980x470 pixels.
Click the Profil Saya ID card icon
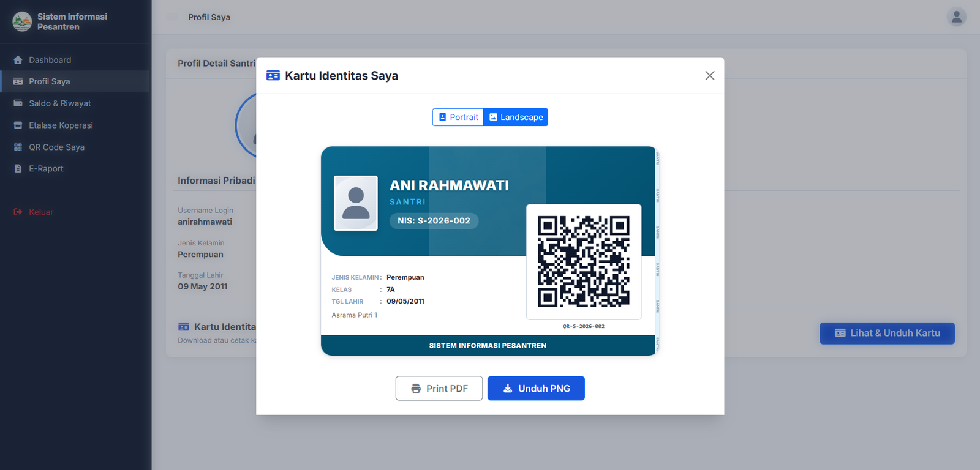pos(18,81)
